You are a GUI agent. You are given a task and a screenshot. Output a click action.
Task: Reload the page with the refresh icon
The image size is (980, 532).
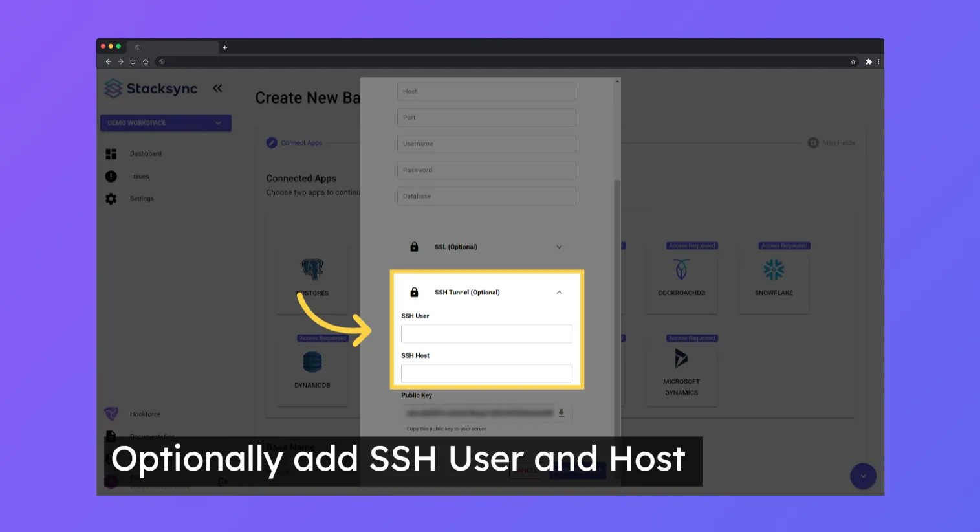coord(133,61)
